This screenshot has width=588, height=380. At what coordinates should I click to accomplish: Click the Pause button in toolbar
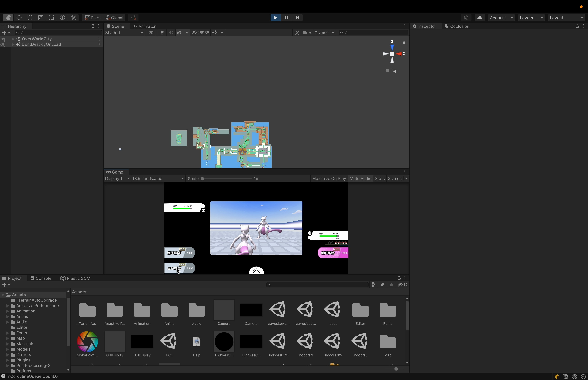pyautogui.click(x=286, y=17)
